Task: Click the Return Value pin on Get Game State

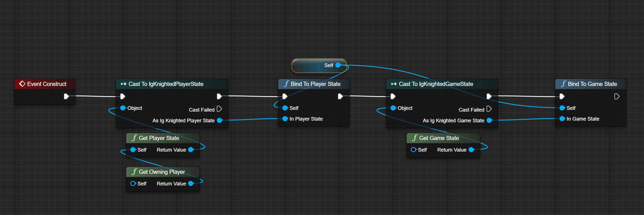Action: (471, 150)
